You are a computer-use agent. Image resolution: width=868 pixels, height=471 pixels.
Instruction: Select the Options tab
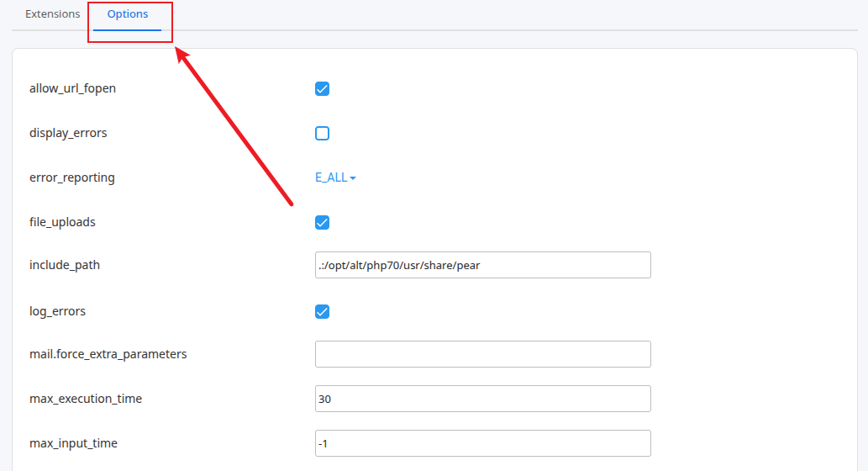[128, 14]
